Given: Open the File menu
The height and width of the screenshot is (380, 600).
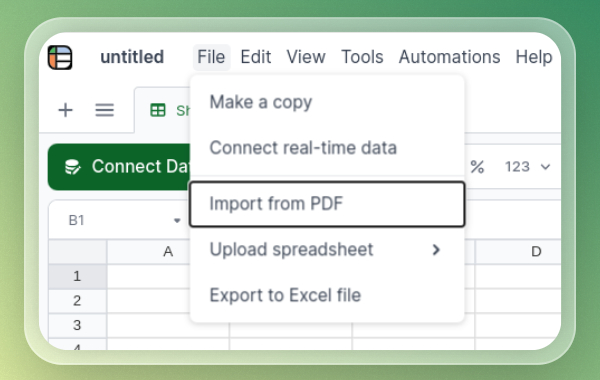Looking at the screenshot, I should click(211, 57).
